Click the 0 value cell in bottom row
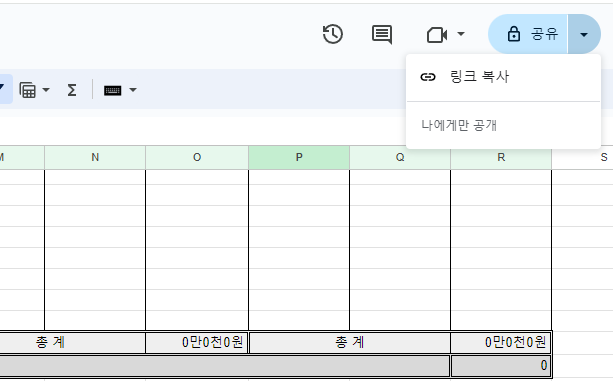 click(501, 366)
